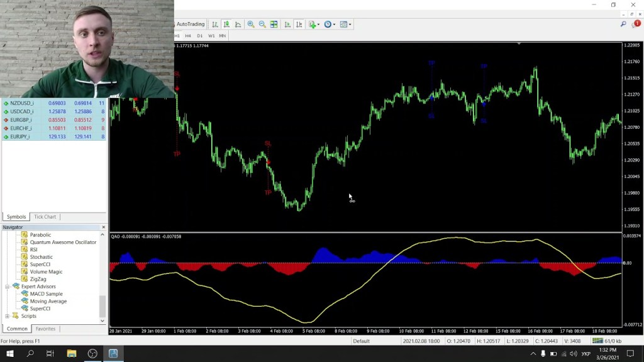644x362 pixels.
Task: Select the D1 daily timeframe
Action: click(199, 36)
